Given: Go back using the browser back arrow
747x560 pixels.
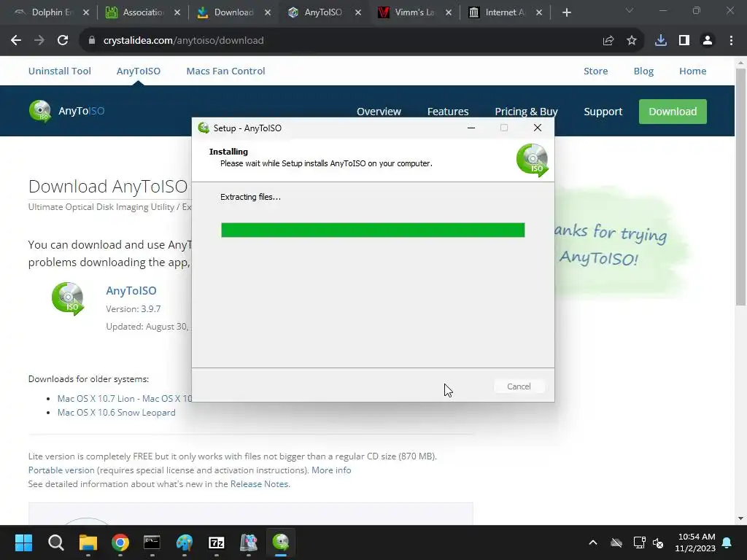Looking at the screenshot, I should click(x=16, y=41).
